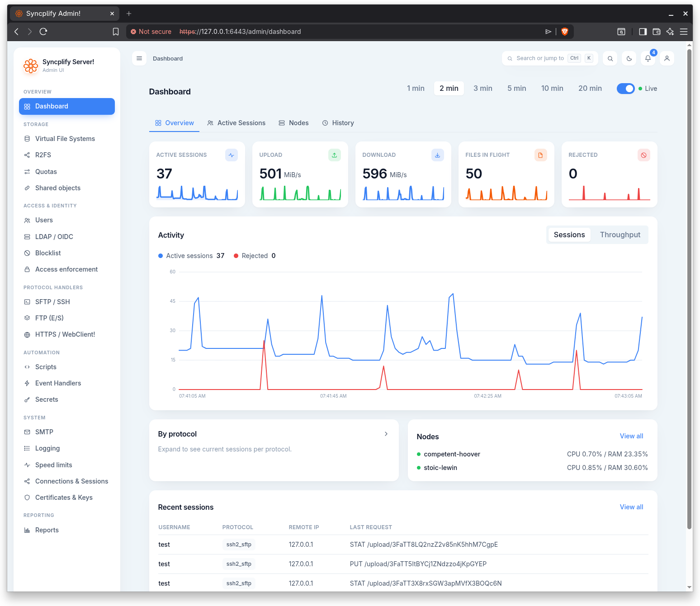700x606 pixels.
Task: Click View all in Nodes panel
Action: pos(631,436)
